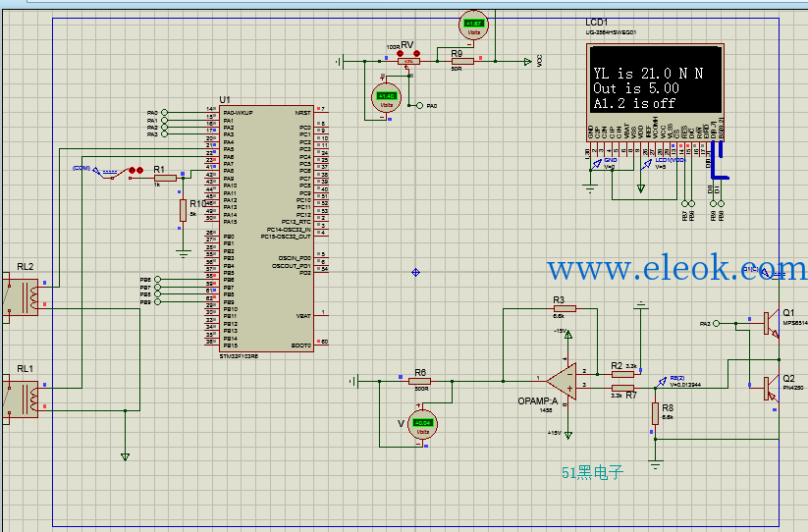
Task: Select transistor Q2
Action: 772,389
